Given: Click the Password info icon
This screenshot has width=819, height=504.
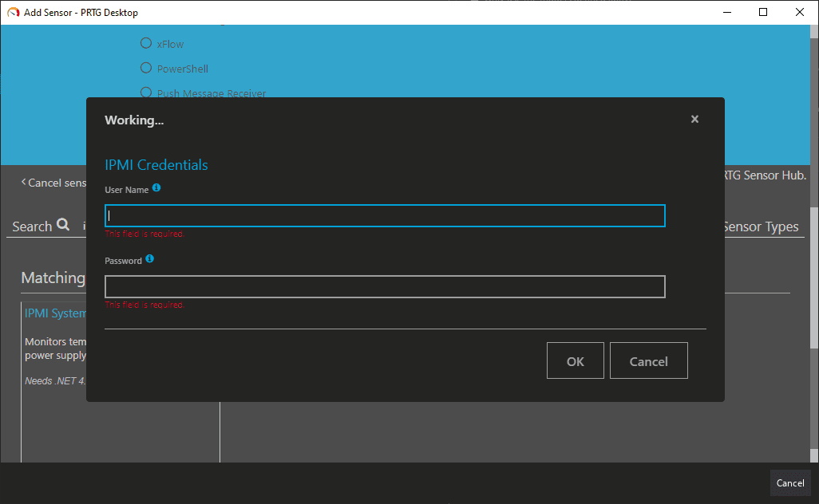Looking at the screenshot, I should click(x=149, y=259).
